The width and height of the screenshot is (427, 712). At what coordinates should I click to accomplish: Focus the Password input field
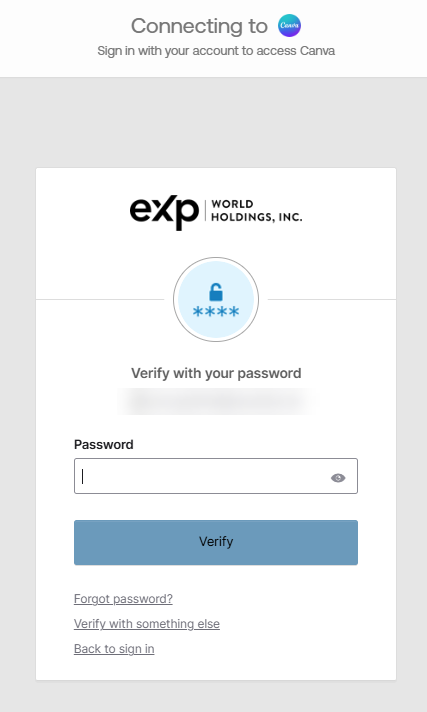coord(216,476)
